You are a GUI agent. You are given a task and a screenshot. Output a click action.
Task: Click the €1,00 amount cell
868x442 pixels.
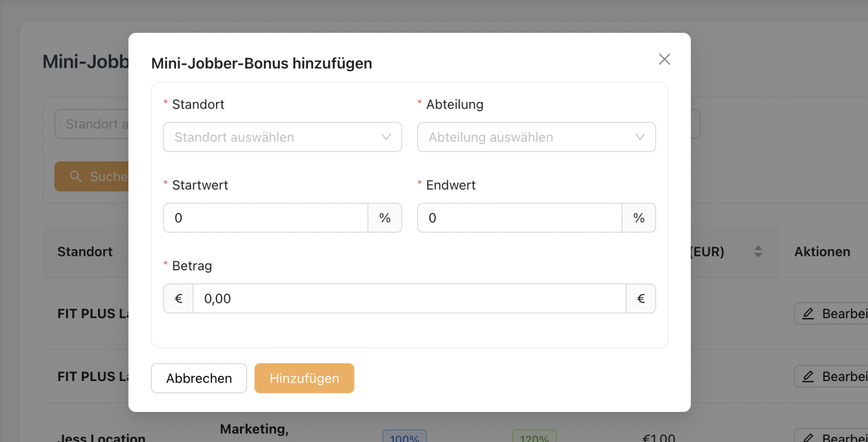(x=658, y=437)
